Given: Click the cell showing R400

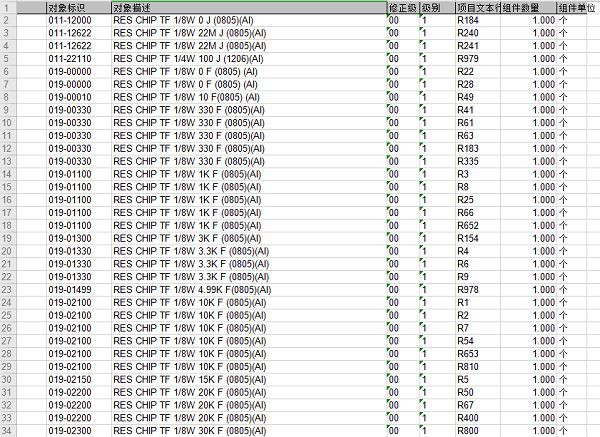Looking at the screenshot, I should coord(467,417).
